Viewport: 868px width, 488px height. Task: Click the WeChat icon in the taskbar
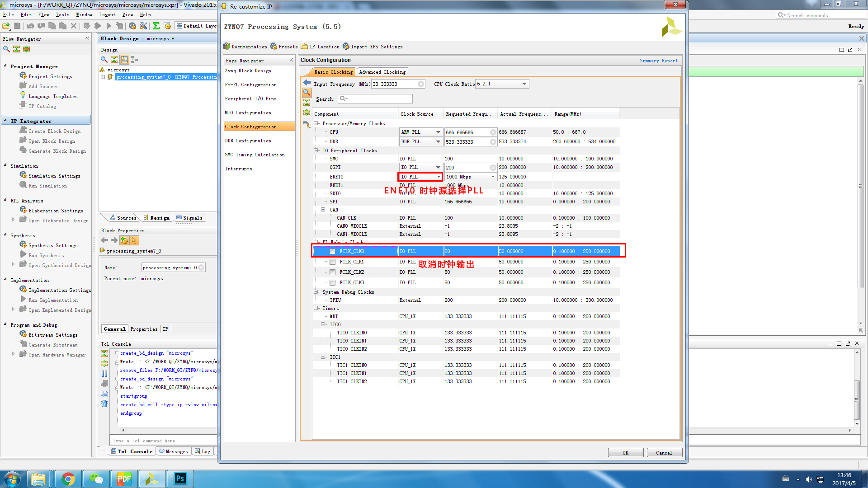[x=96, y=479]
